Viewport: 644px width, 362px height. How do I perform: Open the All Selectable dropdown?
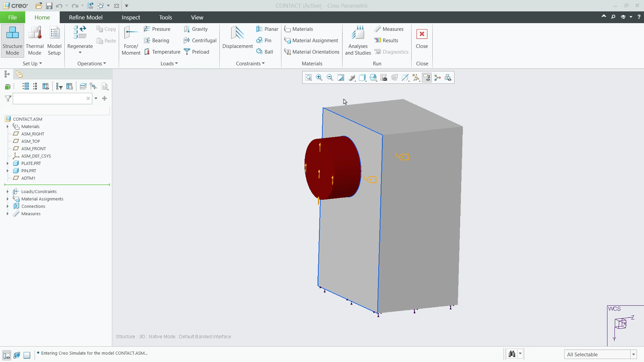[x=633, y=354]
